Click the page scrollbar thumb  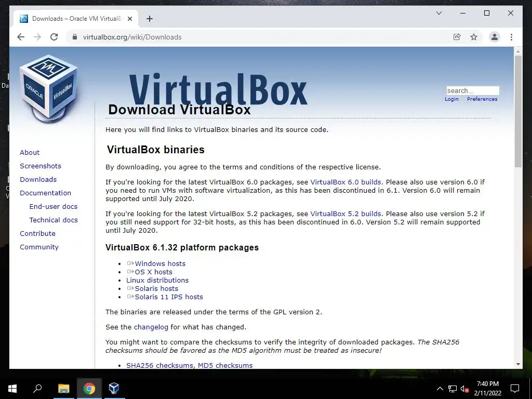point(518,111)
